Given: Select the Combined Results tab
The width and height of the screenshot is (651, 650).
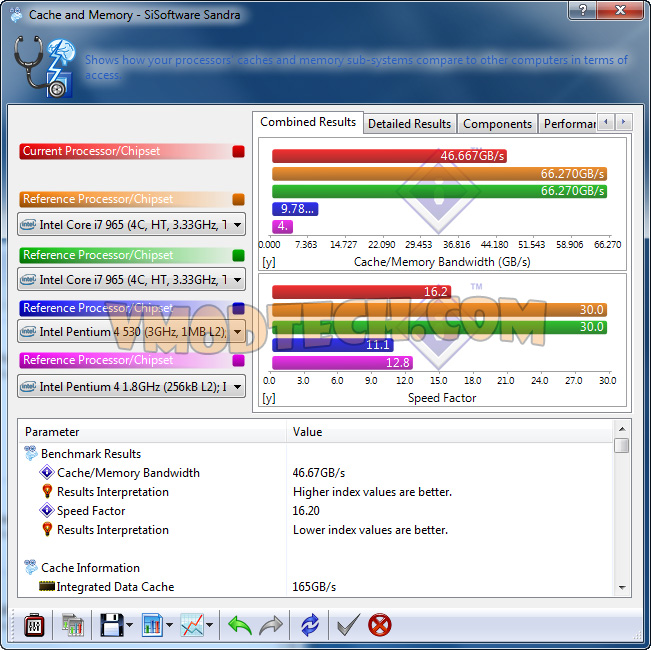Looking at the screenshot, I should 308,122.
